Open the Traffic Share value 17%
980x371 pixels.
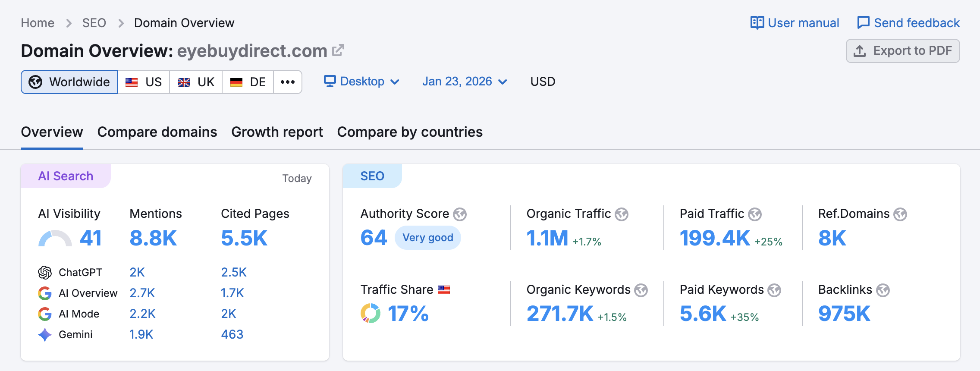pos(408,314)
